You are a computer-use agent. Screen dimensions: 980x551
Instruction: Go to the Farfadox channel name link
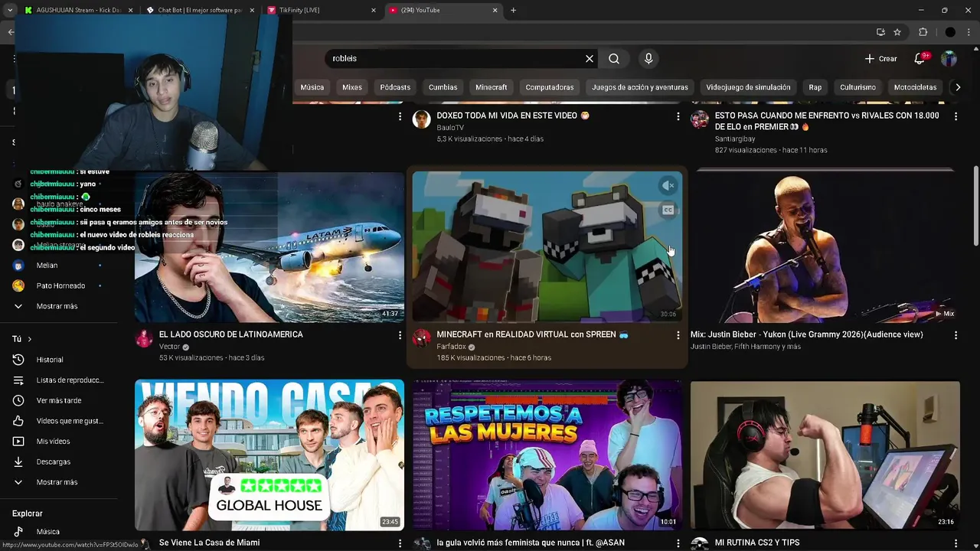pyautogui.click(x=451, y=347)
